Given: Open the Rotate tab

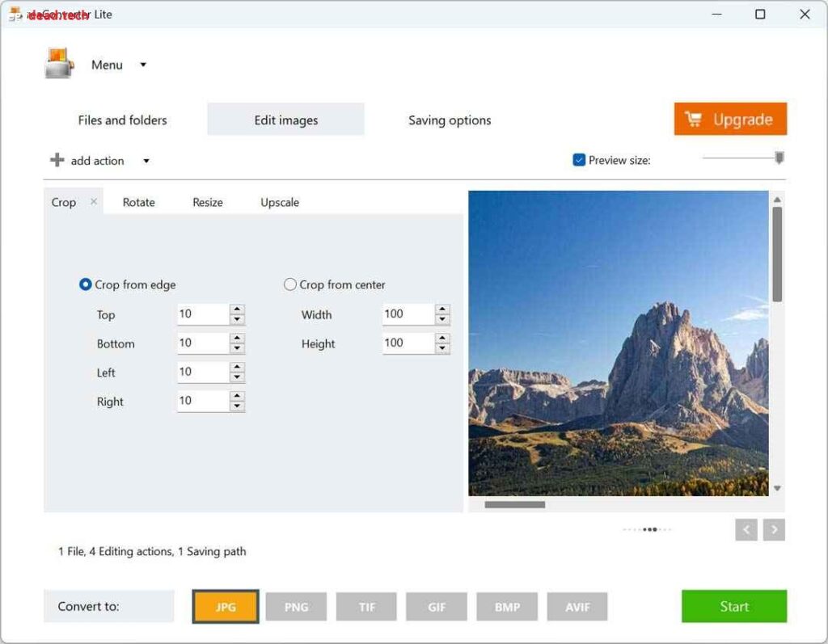Looking at the screenshot, I should (x=138, y=202).
